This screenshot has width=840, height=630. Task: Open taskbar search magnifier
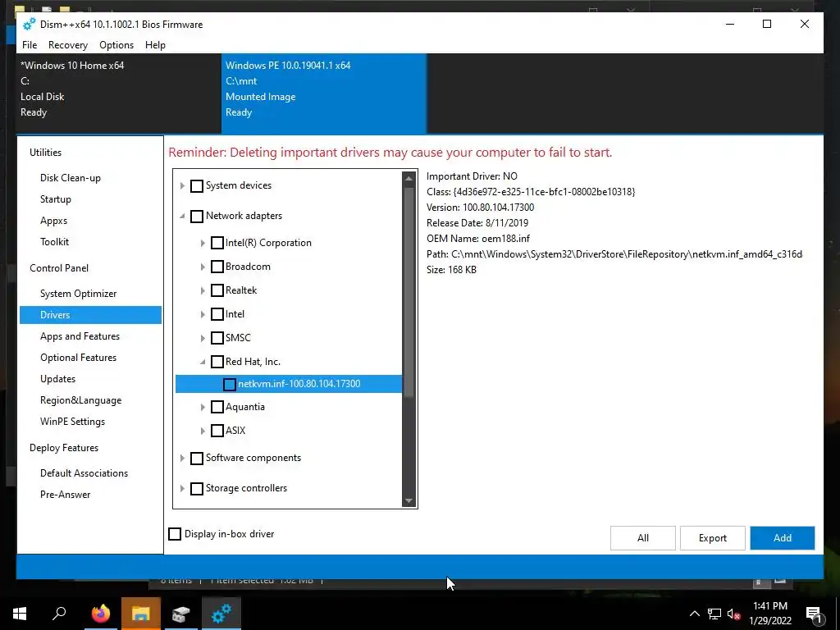coord(59,614)
